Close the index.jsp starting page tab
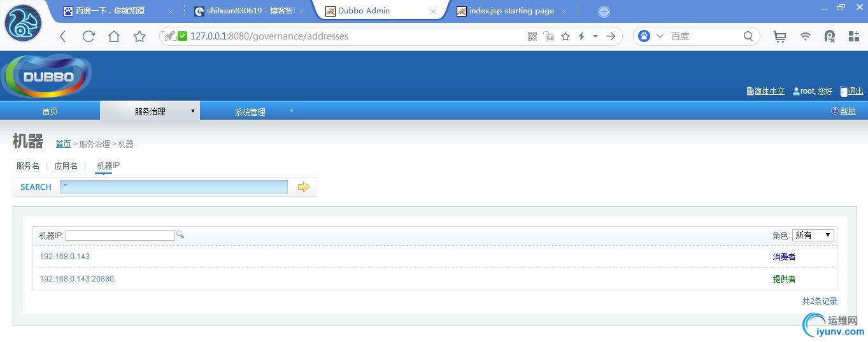 click(564, 11)
